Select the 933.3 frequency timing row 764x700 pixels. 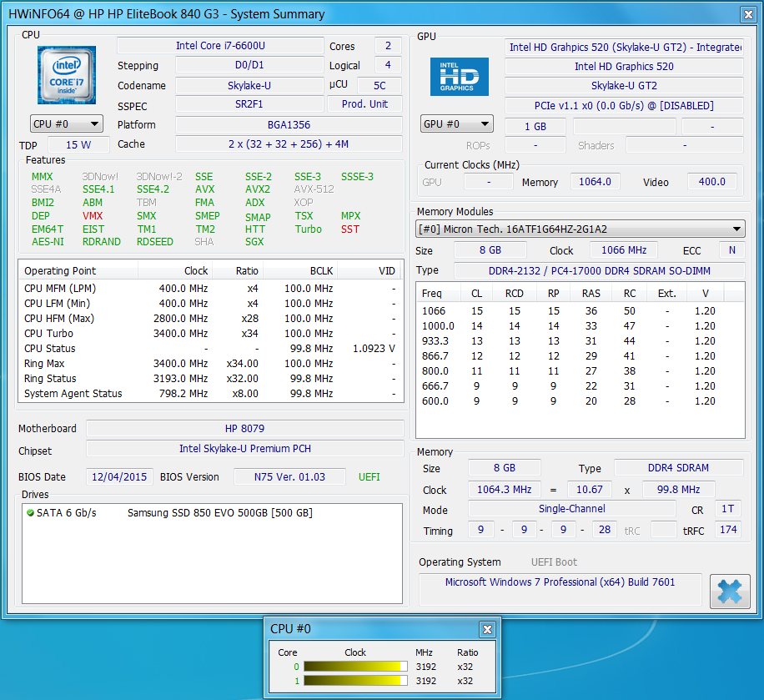click(x=580, y=340)
